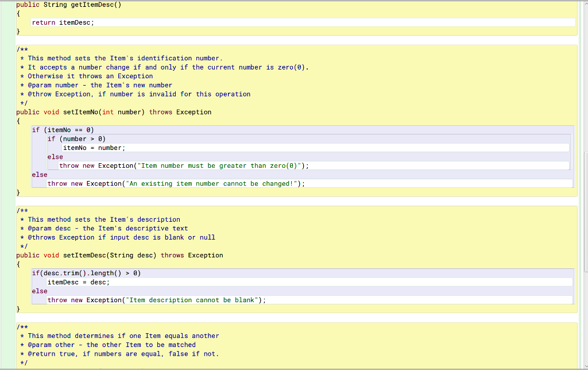Image resolution: width=588 pixels, height=370 pixels.
Task: Click '@throws Exception if input desc is blank or null'
Action: [x=122, y=237]
